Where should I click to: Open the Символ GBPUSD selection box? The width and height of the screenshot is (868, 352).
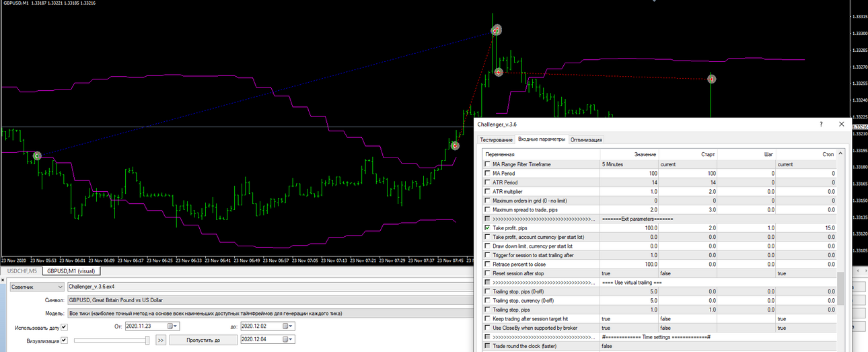(269, 300)
